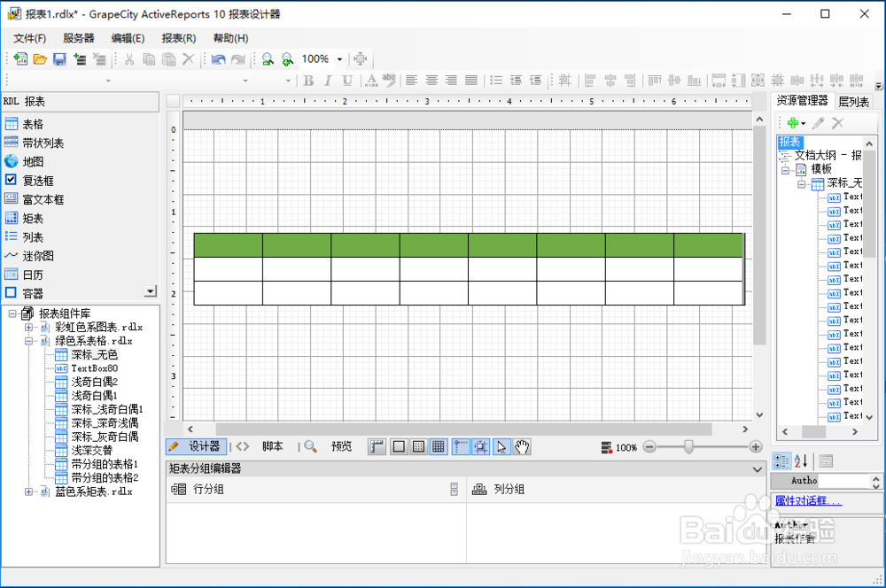Open the zoom 100% dropdown arrow
The image size is (886, 588).
click(x=339, y=59)
